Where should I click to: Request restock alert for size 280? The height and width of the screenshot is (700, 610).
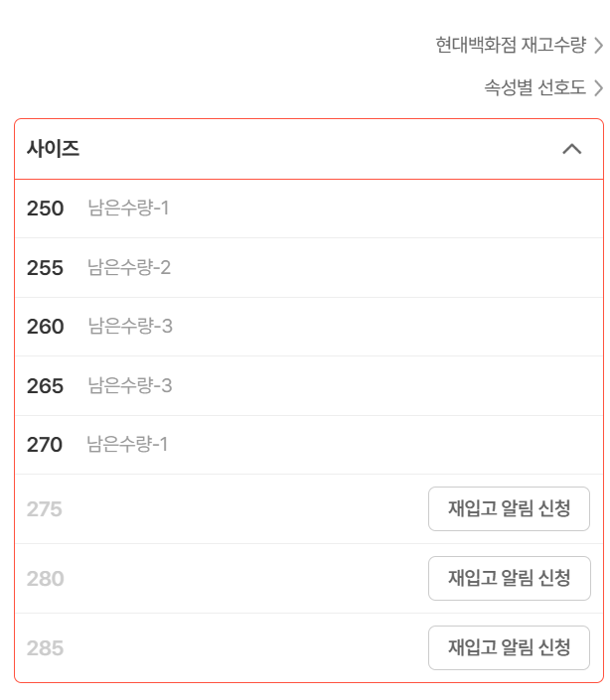509,579
